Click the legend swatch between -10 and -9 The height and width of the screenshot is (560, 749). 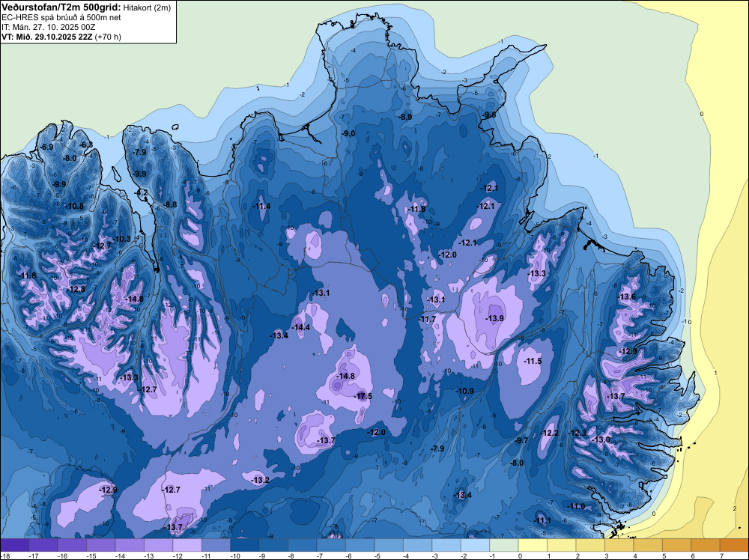point(245,545)
